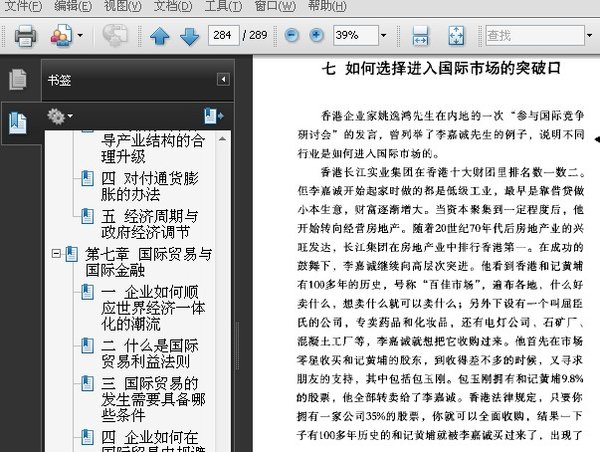The height and width of the screenshot is (452, 600).
Task: Select bookmark 第七章 国际贸易与国际金融
Action: pos(148,262)
